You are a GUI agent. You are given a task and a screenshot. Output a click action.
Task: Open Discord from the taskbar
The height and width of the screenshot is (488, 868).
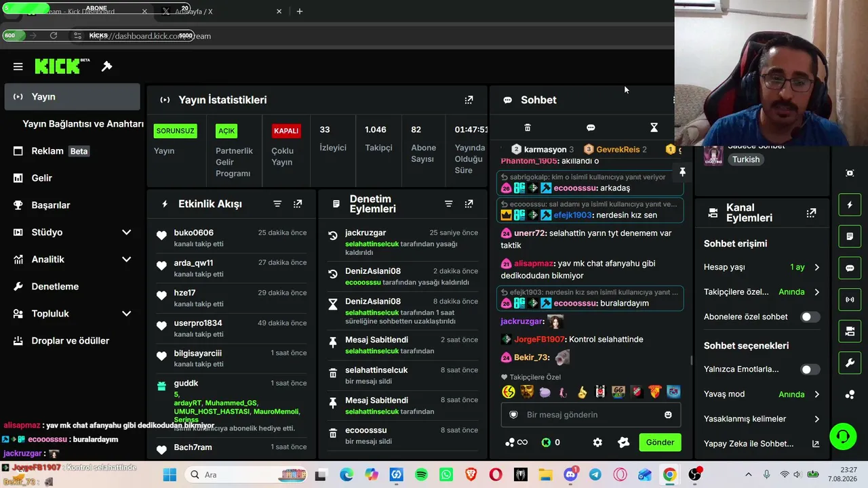coord(570,474)
